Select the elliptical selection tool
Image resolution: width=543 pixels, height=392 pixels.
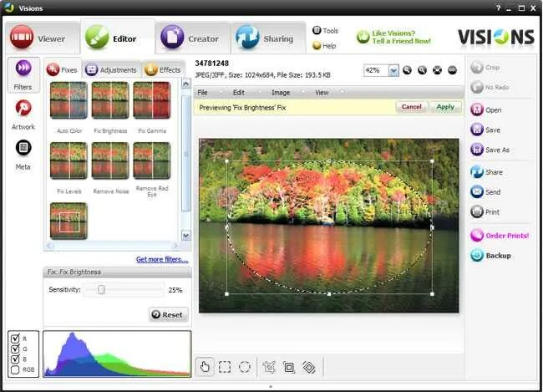pos(245,367)
